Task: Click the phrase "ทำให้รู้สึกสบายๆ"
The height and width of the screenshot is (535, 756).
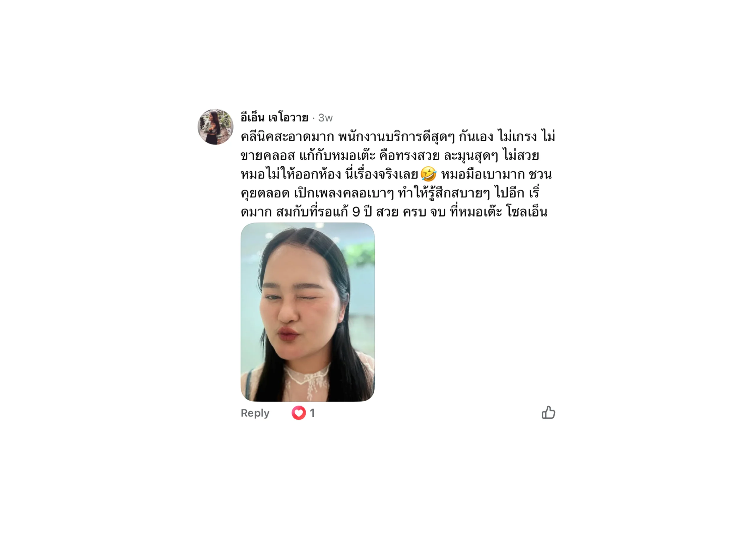Action: [x=444, y=193]
